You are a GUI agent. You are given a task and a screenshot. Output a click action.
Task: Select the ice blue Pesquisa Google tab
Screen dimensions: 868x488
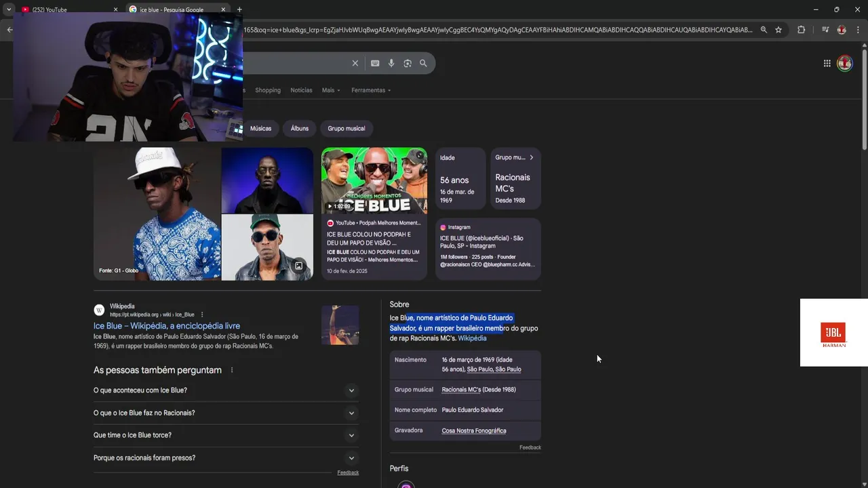pos(178,9)
